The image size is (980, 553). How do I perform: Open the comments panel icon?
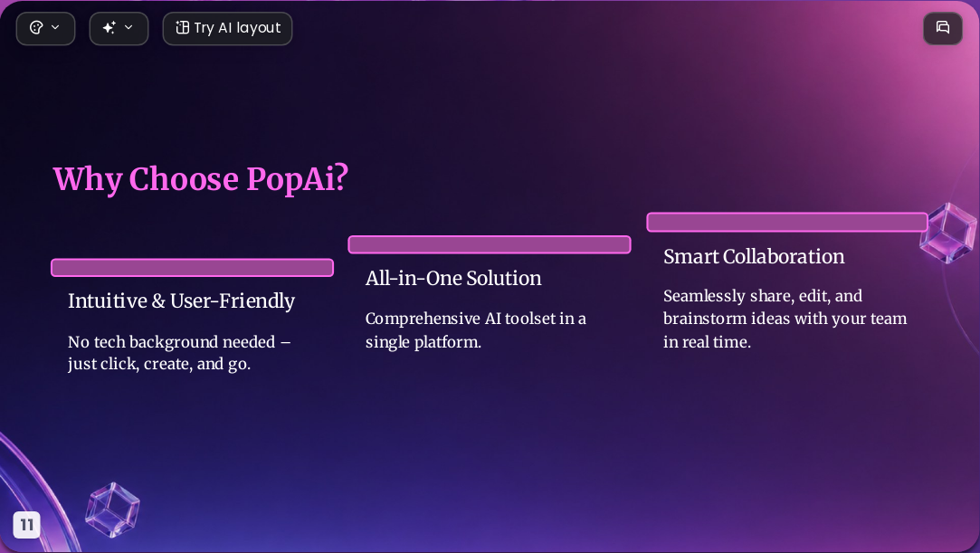(x=943, y=28)
